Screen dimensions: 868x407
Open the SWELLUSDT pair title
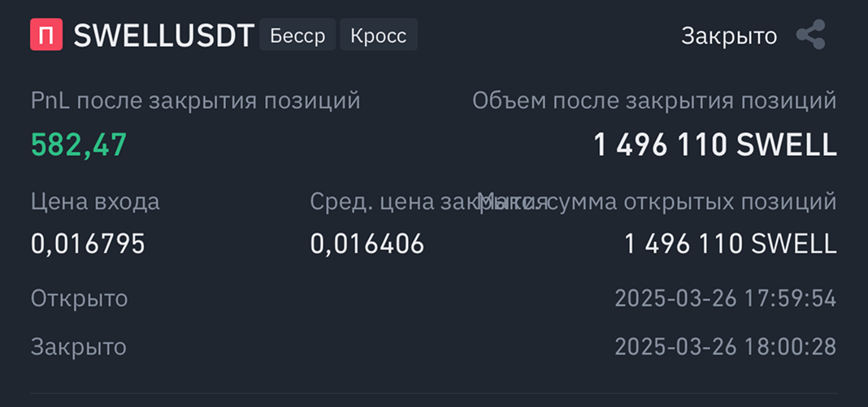pos(164,36)
